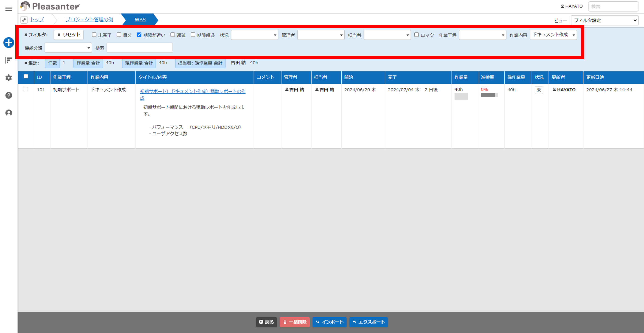The image size is (644, 333).
Task: Select the row 101 checkbox
Action: (26, 89)
